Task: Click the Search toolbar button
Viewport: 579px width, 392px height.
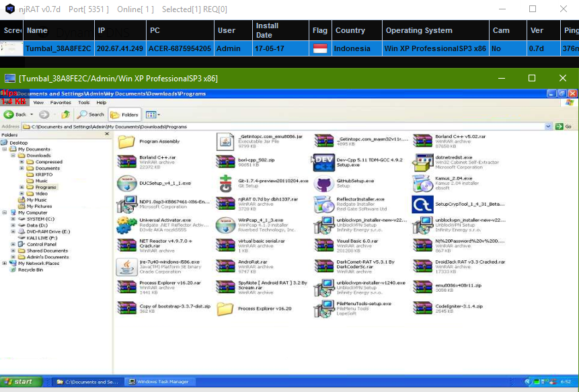Action: [91, 114]
